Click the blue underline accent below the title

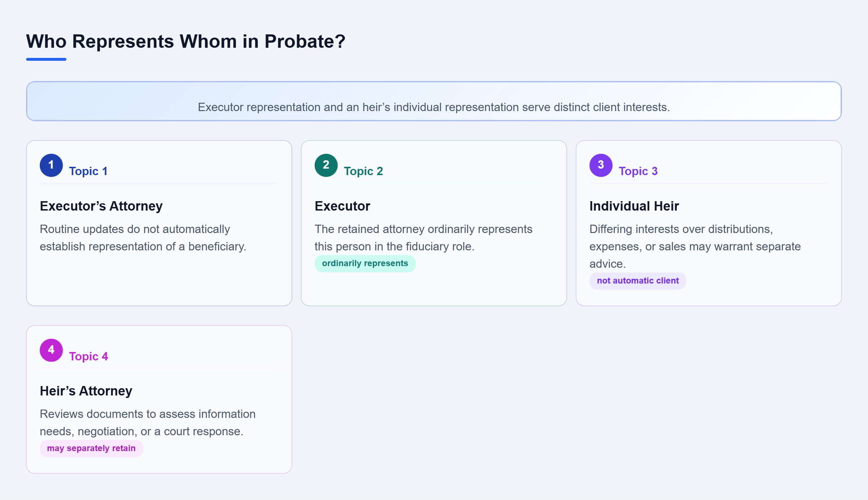coord(46,59)
